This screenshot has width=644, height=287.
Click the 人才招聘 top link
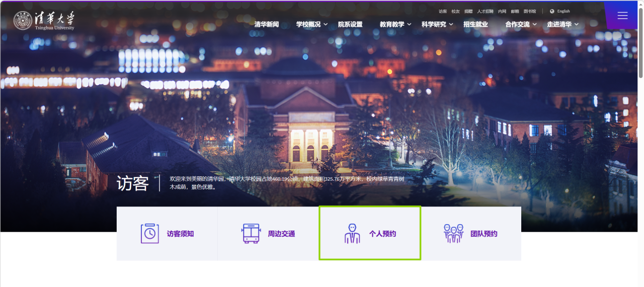point(485,11)
